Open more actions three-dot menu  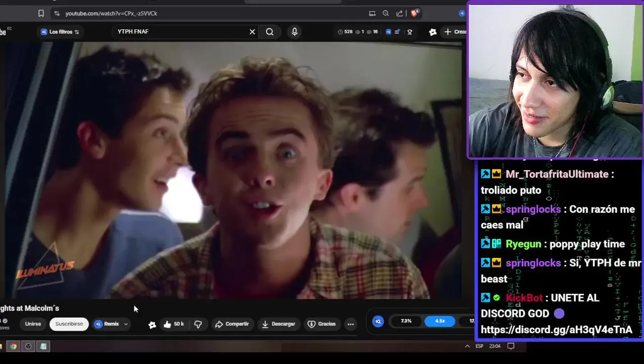click(351, 324)
